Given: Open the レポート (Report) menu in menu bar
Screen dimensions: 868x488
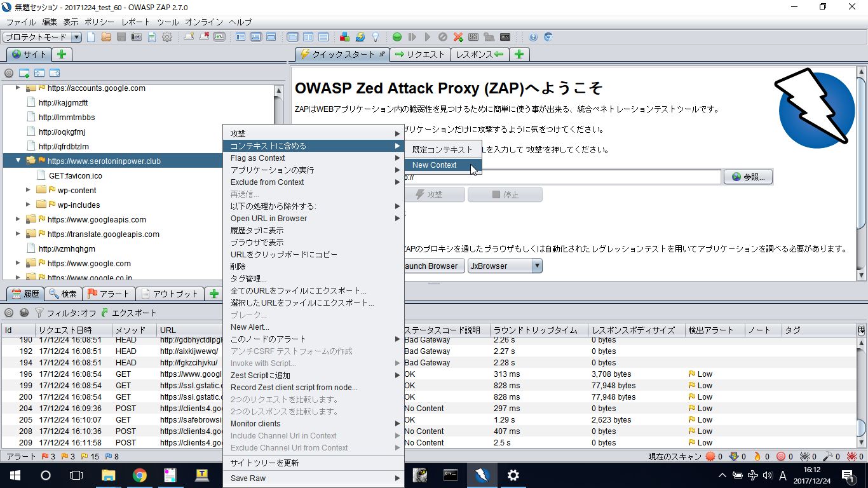Looking at the screenshot, I should pos(136,22).
